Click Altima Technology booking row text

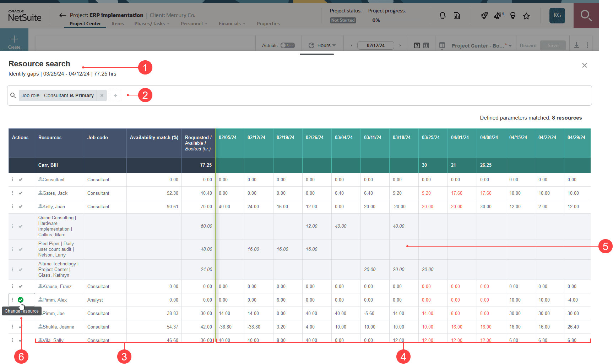[58, 270]
